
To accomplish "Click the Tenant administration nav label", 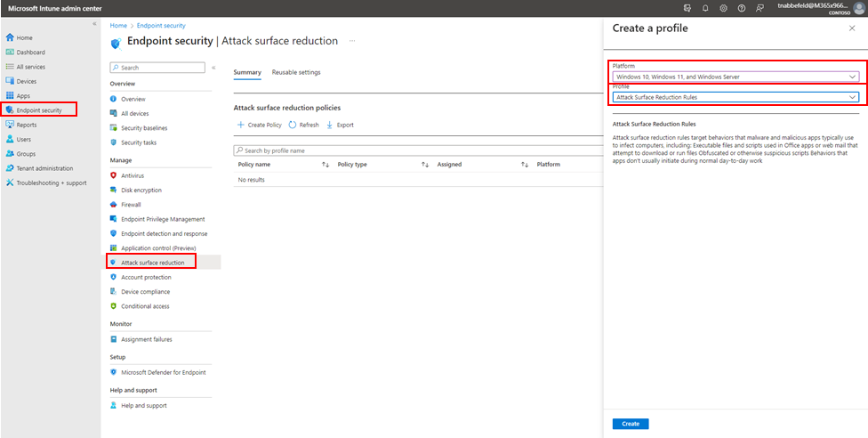I will pyautogui.click(x=44, y=168).
